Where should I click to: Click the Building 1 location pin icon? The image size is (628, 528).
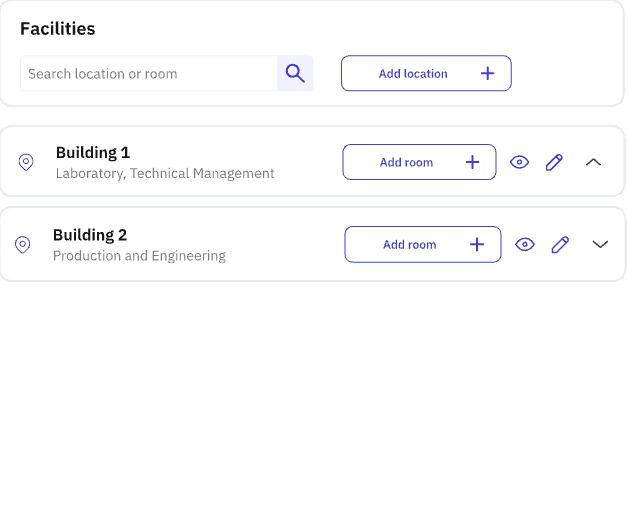click(x=26, y=162)
